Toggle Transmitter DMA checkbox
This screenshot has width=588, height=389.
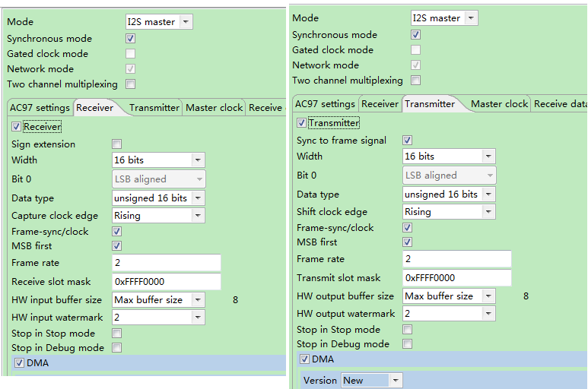pos(304,359)
